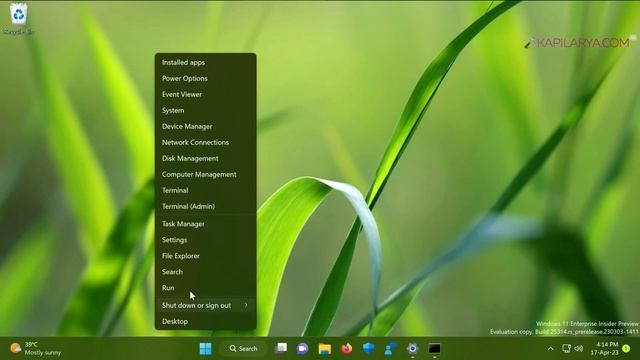Open Computer Management

click(x=205, y=174)
